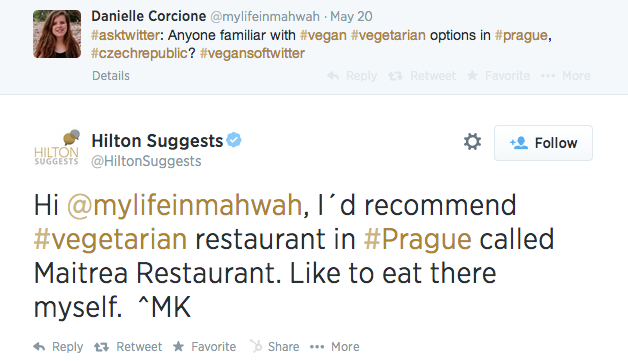Click the May 20 timestamp
The width and height of the screenshot is (628, 361).
(x=351, y=16)
